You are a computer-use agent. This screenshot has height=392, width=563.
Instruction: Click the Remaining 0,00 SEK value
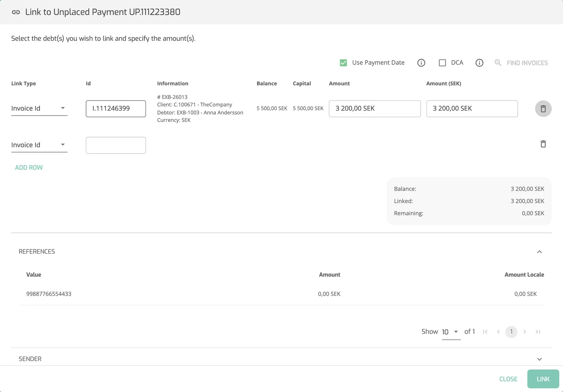533,213
